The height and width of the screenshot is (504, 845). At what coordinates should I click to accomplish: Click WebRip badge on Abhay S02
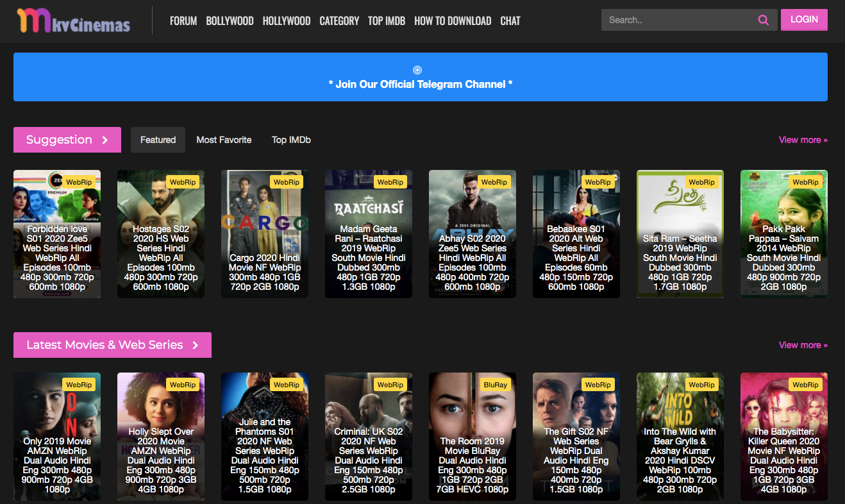pos(494,182)
